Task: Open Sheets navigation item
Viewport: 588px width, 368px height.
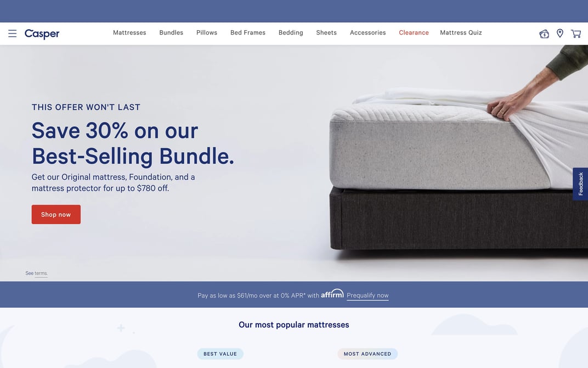Action: [326, 32]
